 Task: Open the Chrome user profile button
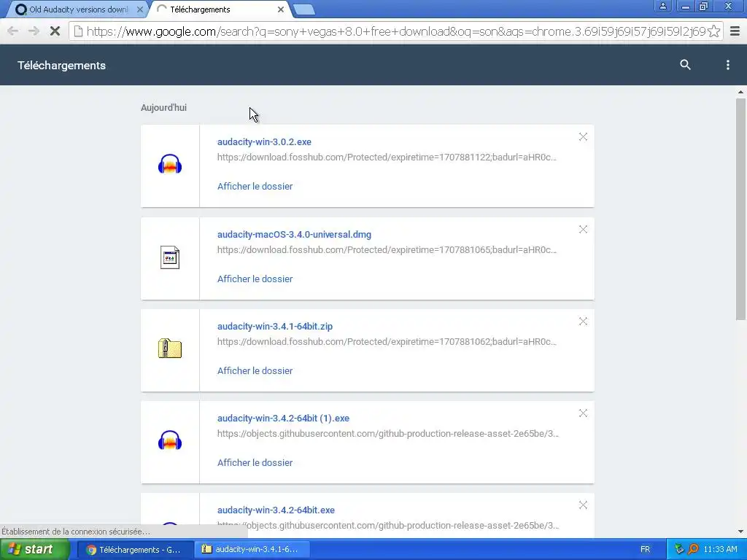(662, 6)
